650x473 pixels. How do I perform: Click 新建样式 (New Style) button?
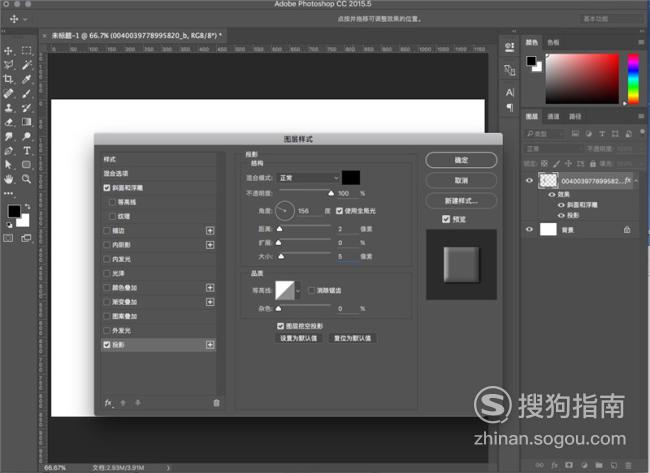(x=461, y=201)
